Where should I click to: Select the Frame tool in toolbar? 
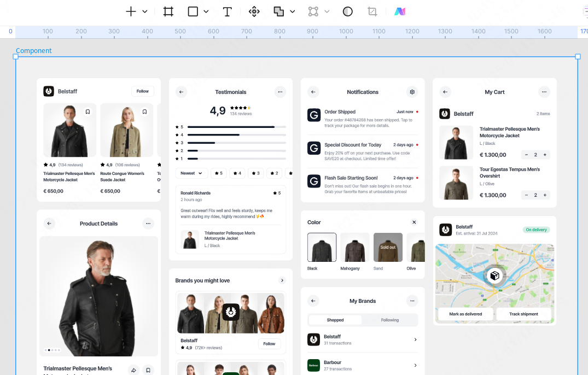point(168,11)
